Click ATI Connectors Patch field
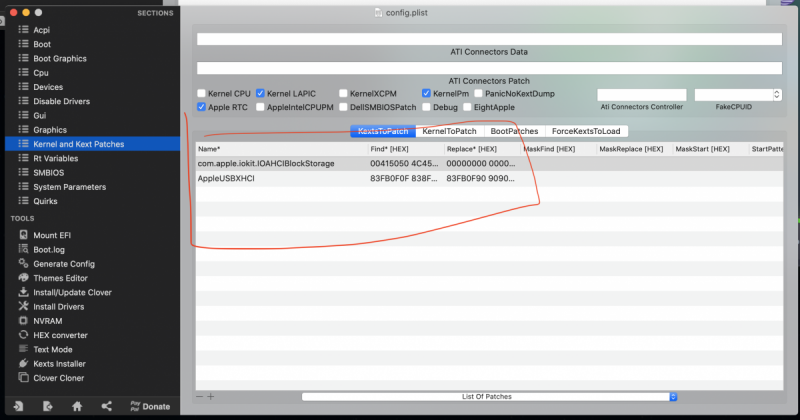The image size is (800, 420). [489, 68]
